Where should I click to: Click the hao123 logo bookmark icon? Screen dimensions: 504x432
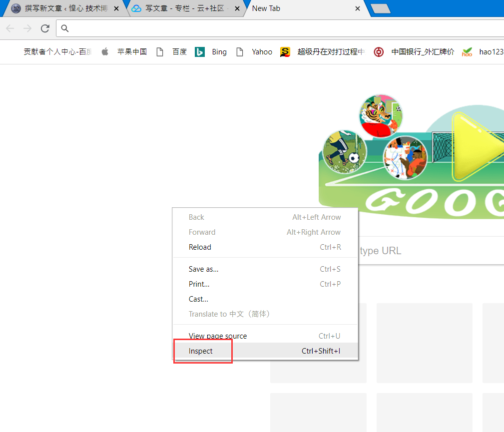(x=467, y=52)
